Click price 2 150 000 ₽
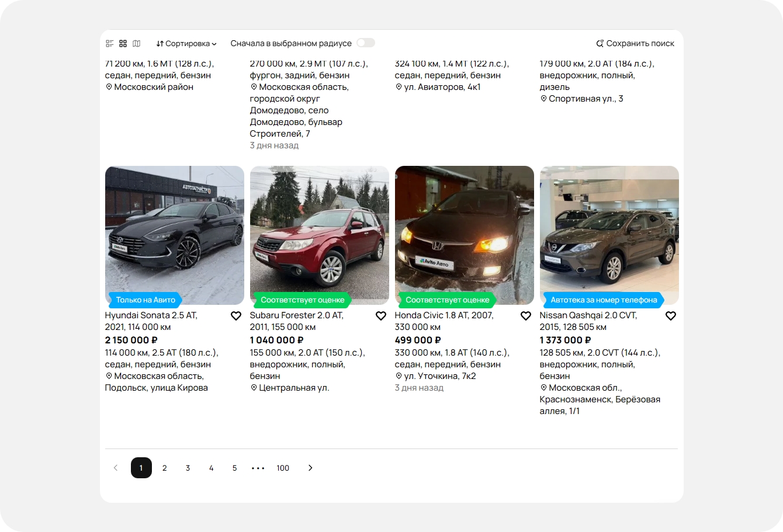 pyautogui.click(x=131, y=340)
